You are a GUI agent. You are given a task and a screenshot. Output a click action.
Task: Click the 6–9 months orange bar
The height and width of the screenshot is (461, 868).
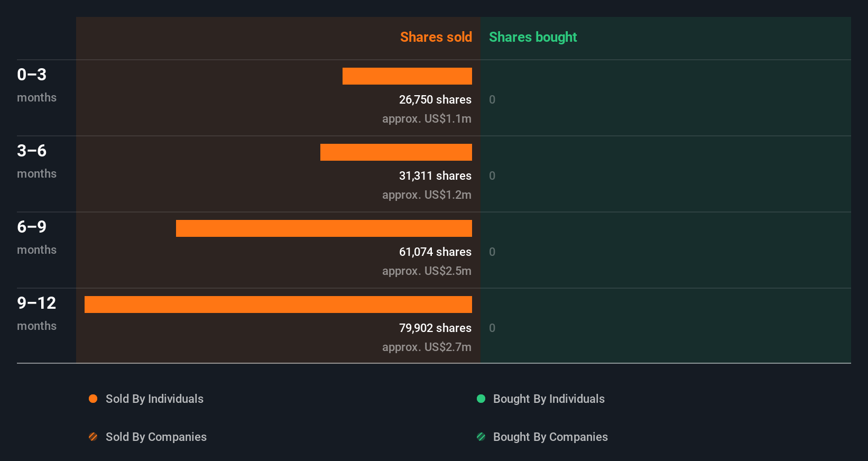pyautogui.click(x=324, y=228)
